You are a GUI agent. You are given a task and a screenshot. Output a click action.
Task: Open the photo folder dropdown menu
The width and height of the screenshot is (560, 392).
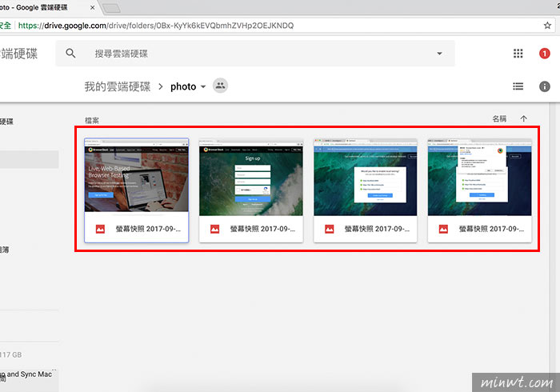click(x=203, y=86)
